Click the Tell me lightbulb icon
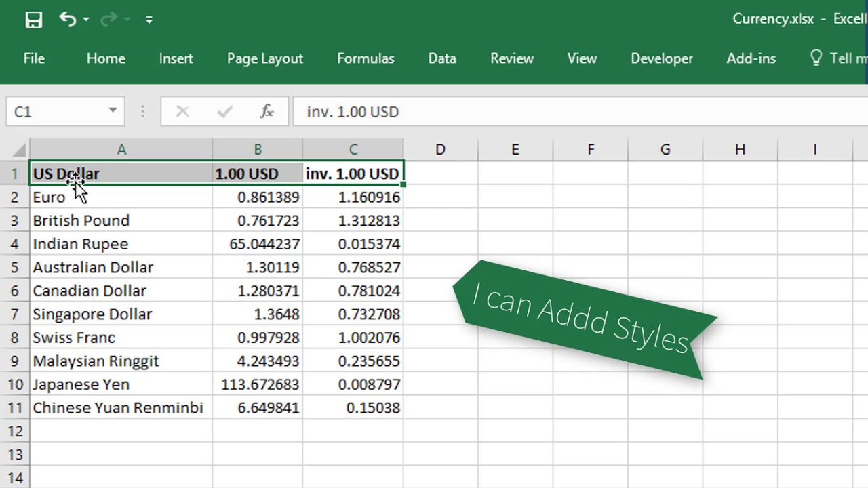The image size is (868, 488). pyautogui.click(x=816, y=58)
